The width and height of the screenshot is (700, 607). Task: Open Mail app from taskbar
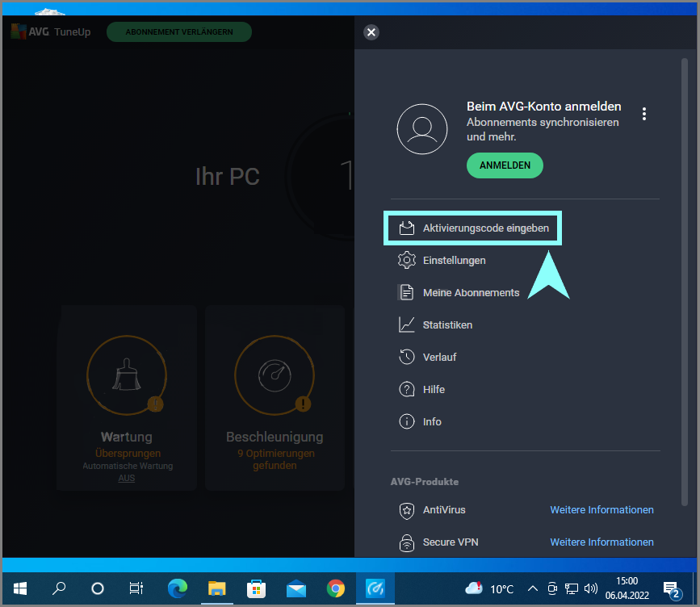296,588
